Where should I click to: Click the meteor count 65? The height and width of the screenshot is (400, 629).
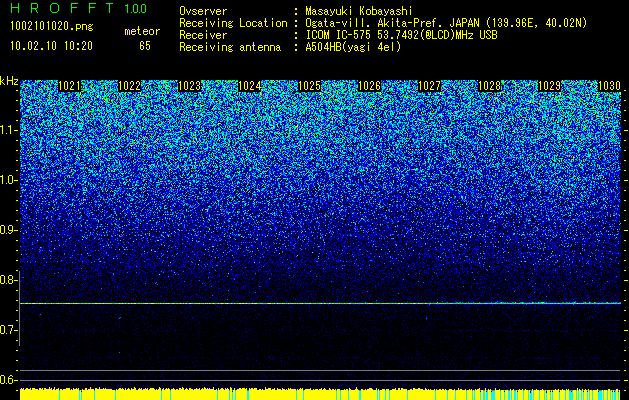(145, 46)
